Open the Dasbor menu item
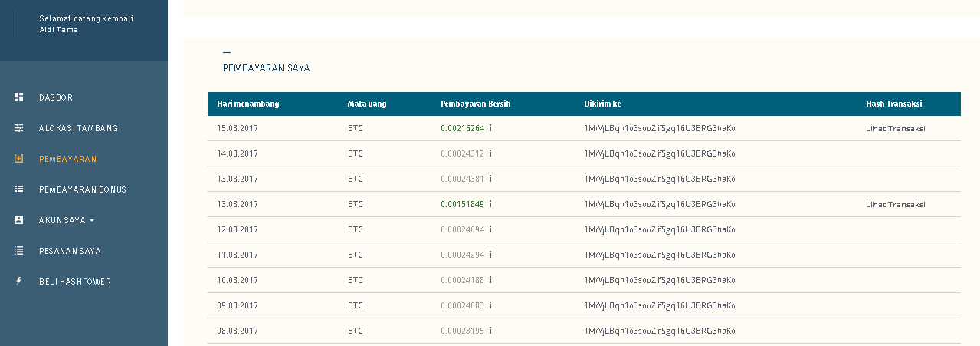The image size is (980, 346). [x=56, y=97]
